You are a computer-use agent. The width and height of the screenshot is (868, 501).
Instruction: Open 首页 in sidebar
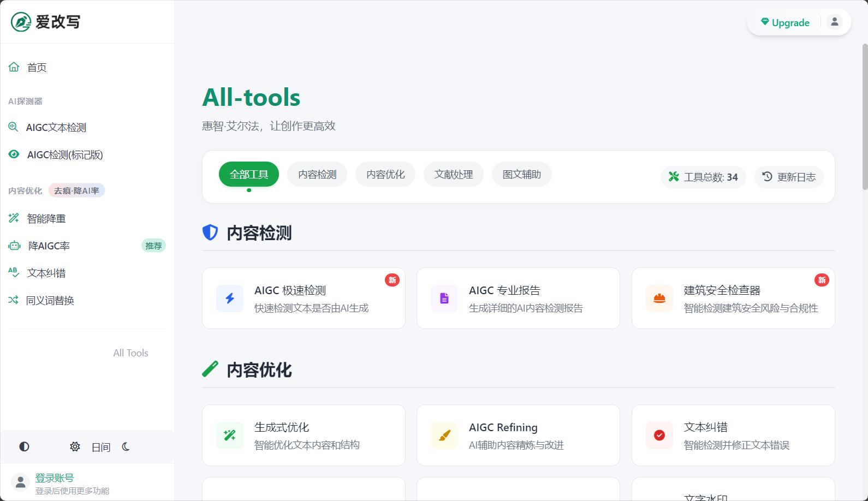pyautogui.click(x=87, y=67)
